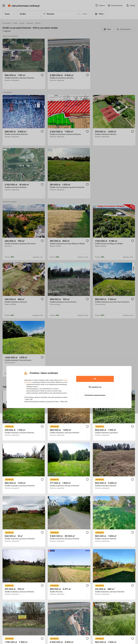This screenshot has width=138, height=644.
Task: Open the Kupię transaction dropdown
Action: [x=10, y=14]
